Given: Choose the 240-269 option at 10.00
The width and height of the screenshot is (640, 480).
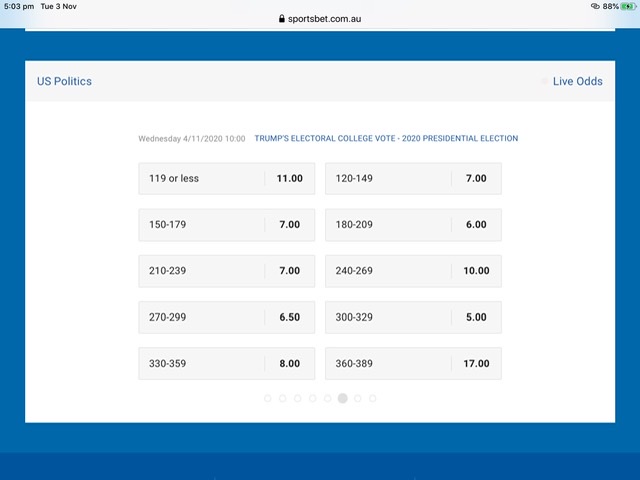Looking at the screenshot, I should [x=413, y=271].
